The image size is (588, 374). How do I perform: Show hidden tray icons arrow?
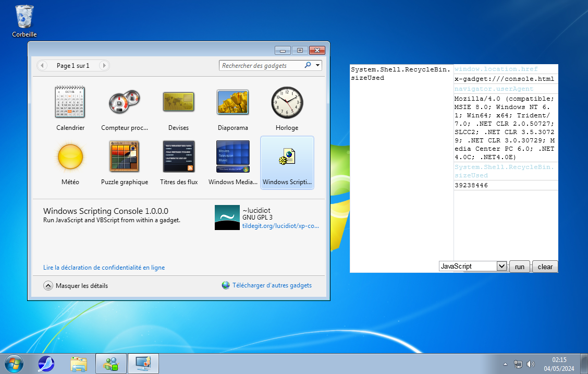[505, 364]
